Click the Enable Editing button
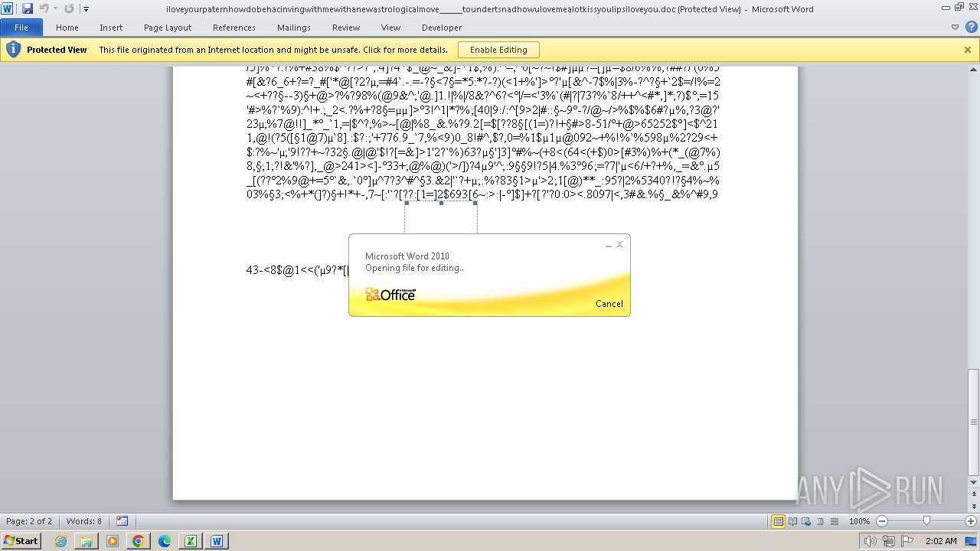 point(498,50)
